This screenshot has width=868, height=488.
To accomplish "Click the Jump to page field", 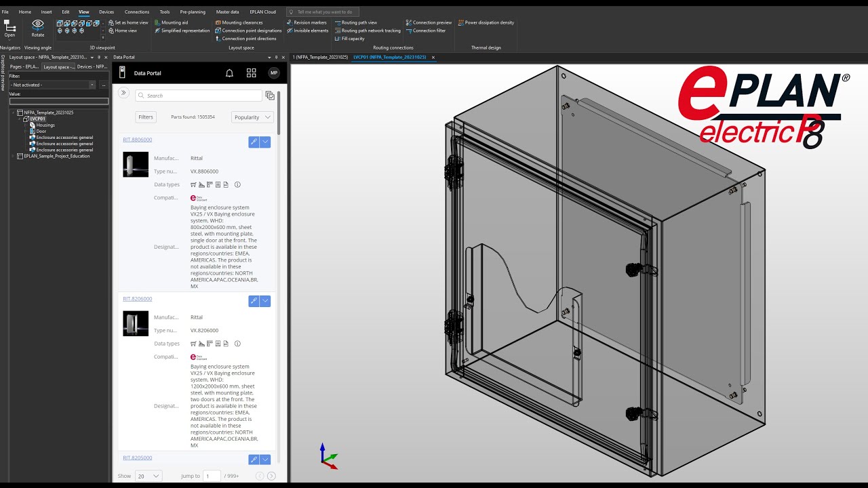I will [212, 476].
